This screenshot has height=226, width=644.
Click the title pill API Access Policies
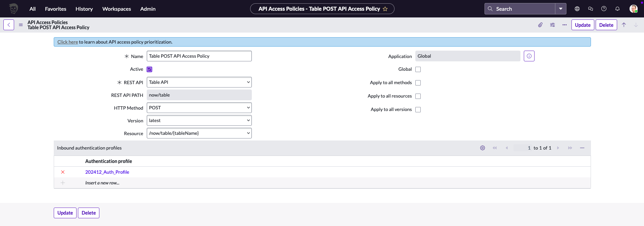coord(322,9)
